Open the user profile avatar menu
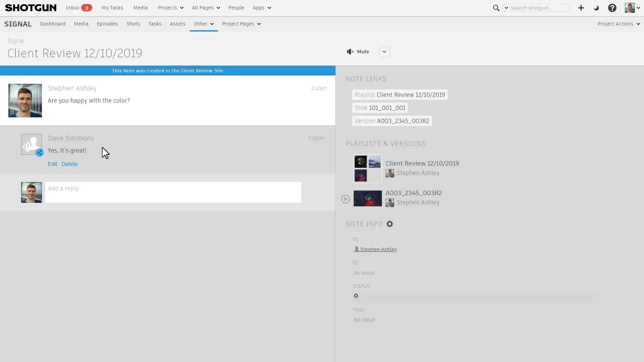 (x=632, y=8)
